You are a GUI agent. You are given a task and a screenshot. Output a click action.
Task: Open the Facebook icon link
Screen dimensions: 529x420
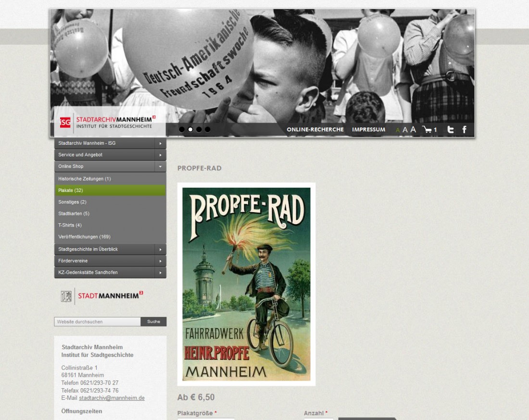[465, 129]
